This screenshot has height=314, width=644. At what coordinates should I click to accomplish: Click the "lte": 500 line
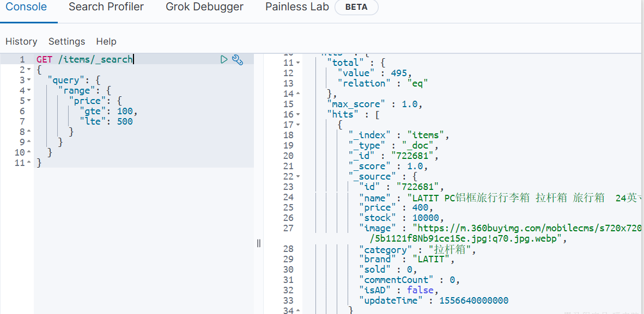106,121
